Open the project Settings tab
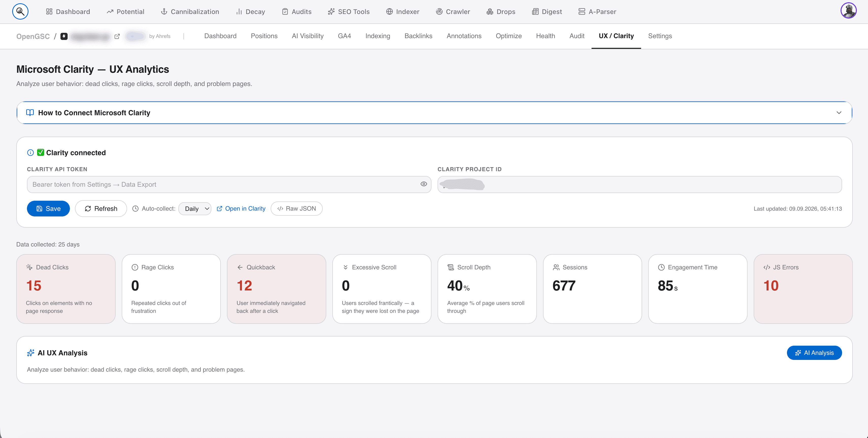868x438 pixels. pyautogui.click(x=660, y=36)
